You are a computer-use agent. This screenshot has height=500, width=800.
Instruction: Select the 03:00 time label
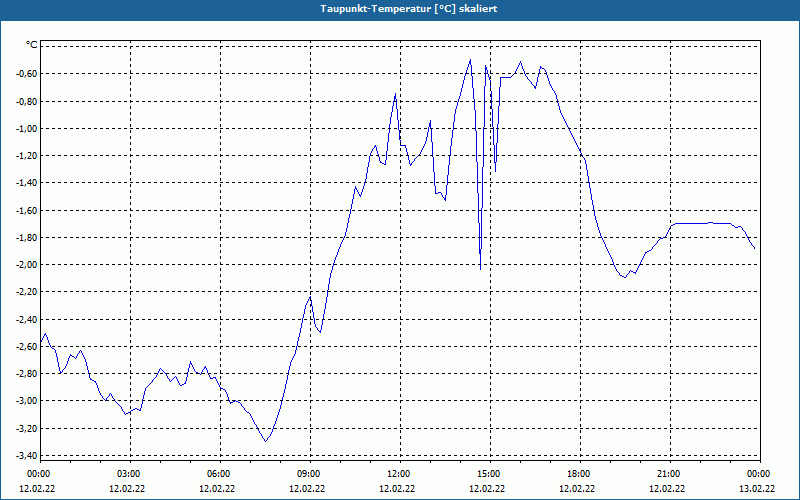(128, 473)
